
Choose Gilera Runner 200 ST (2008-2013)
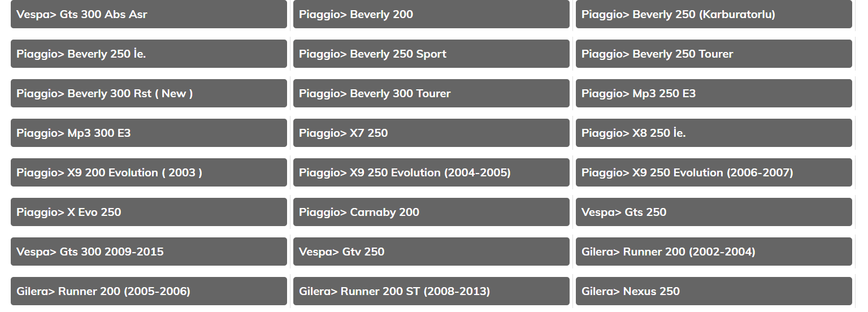(431, 291)
